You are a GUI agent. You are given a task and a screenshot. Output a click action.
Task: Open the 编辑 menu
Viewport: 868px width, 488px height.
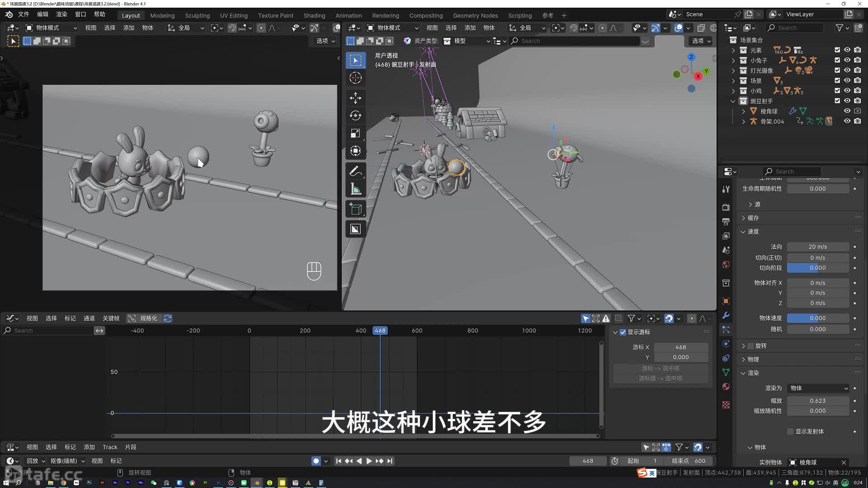[x=42, y=14]
